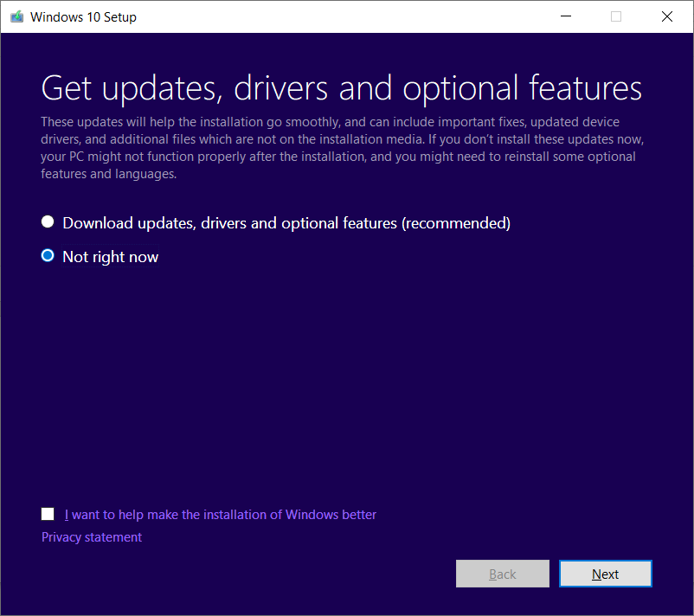Open the Privacy statement link
Image resolution: width=694 pixels, height=616 pixels.
pos(92,537)
